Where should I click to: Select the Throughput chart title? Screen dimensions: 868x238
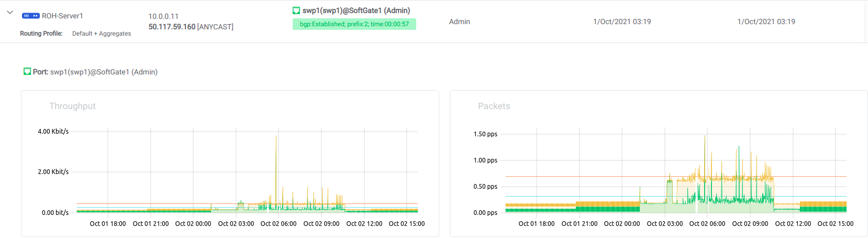pos(72,106)
